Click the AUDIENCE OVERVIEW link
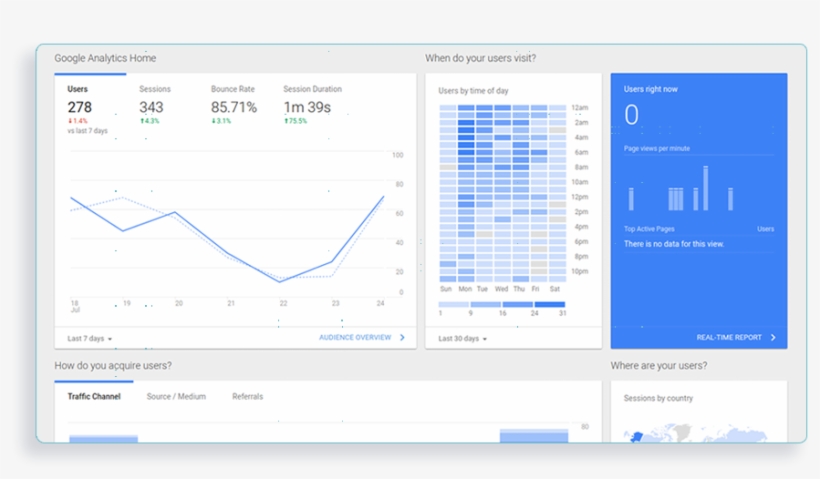The height and width of the screenshot is (479, 820). (x=355, y=338)
